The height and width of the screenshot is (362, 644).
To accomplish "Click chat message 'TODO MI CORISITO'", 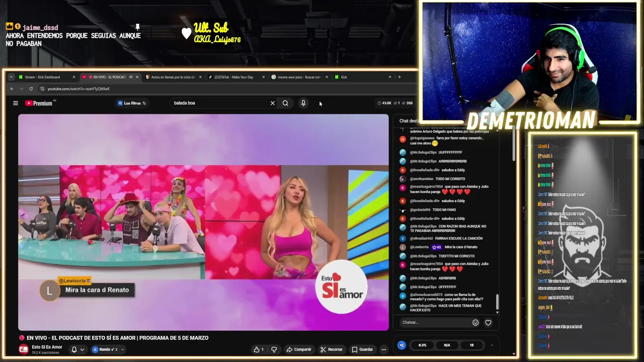I will 450,179.
